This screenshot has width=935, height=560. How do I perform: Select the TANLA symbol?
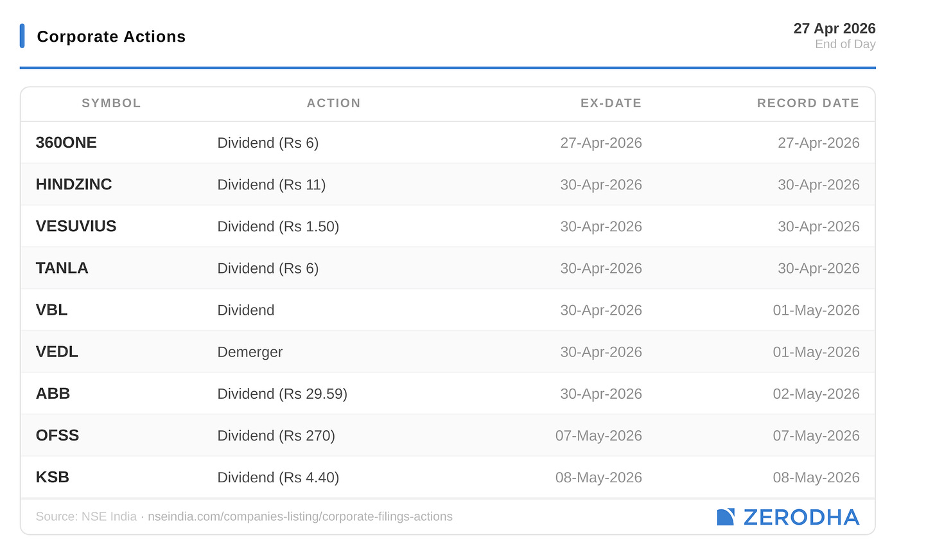(62, 268)
